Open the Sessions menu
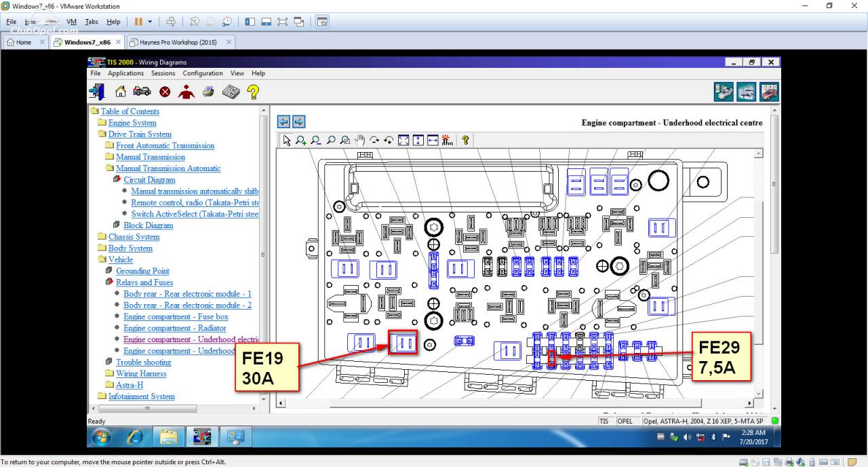The image size is (868, 467). 163,73
